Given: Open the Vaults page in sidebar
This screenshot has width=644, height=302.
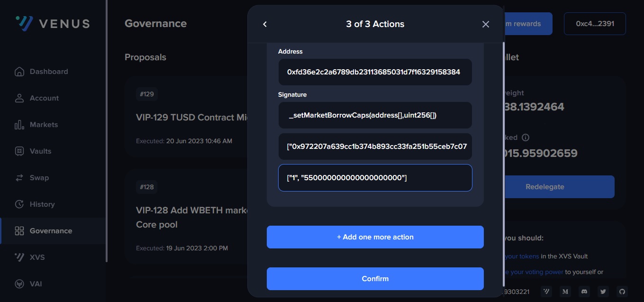Looking at the screenshot, I should [x=40, y=151].
